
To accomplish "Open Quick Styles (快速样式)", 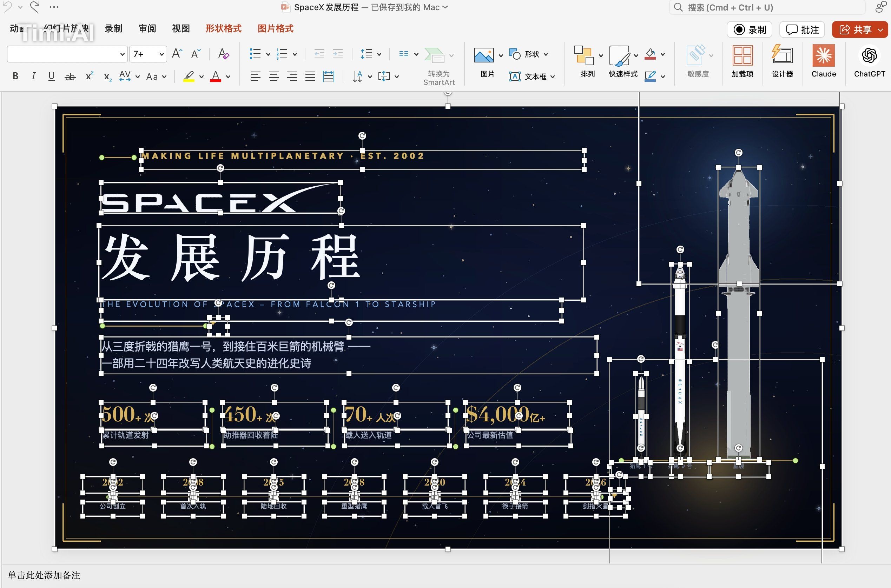I will tap(623, 62).
